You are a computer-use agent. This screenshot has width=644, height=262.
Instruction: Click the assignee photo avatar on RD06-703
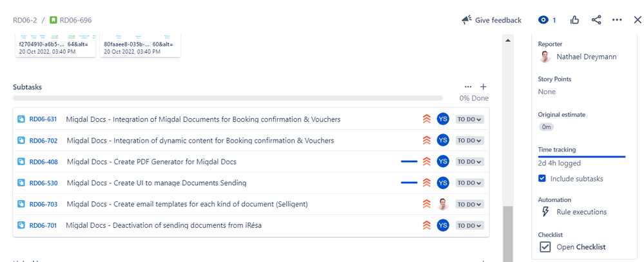[443, 204]
